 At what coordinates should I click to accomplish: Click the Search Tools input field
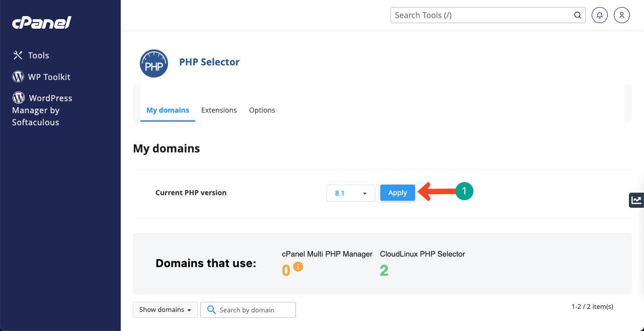pos(482,15)
